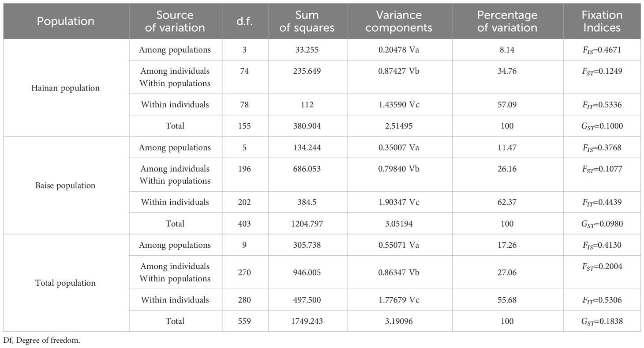Select variance component 0.20478 Va

(x=399, y=50)
